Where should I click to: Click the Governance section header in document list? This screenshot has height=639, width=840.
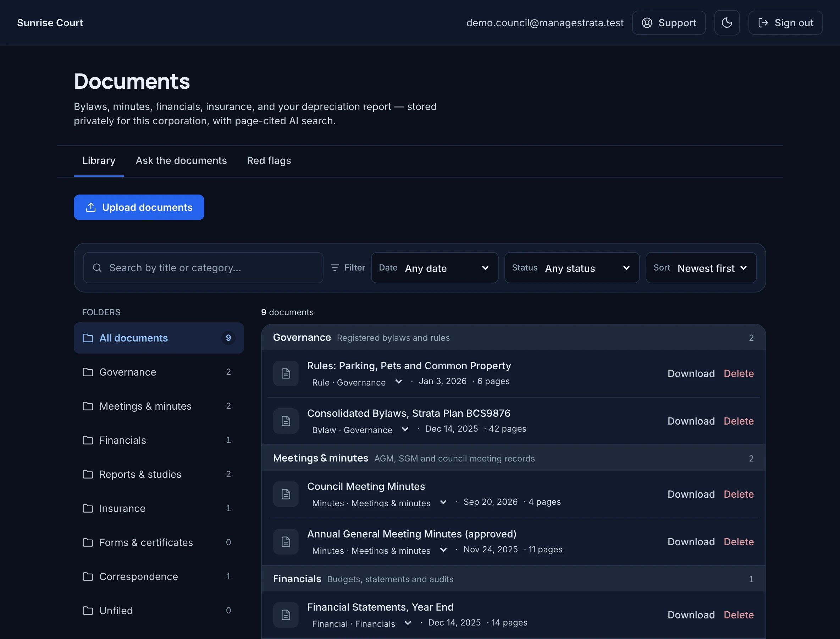pos(513,337)
